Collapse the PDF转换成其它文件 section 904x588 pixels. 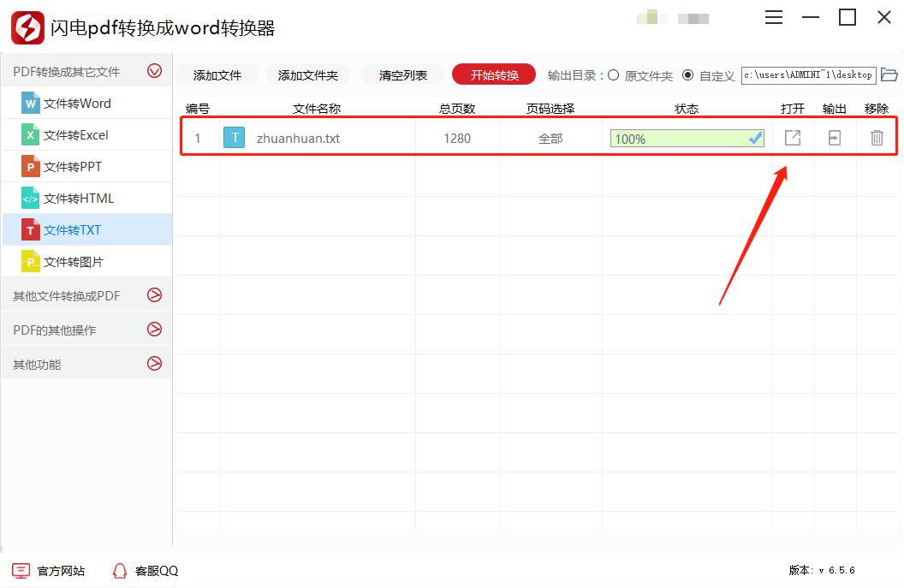pyautogui.click(x=154, y=71)
